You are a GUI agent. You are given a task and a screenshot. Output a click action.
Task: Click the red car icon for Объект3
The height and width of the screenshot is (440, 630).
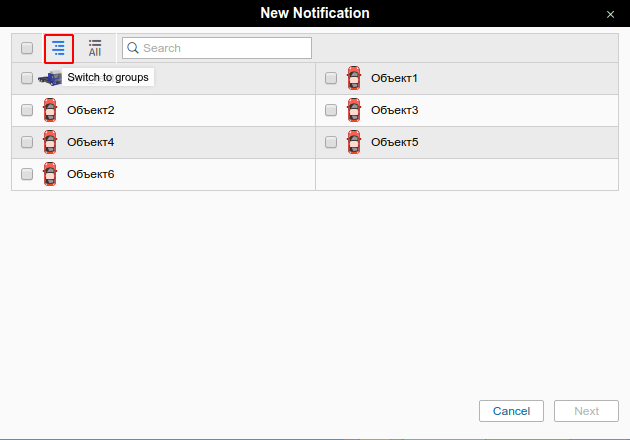354,110
